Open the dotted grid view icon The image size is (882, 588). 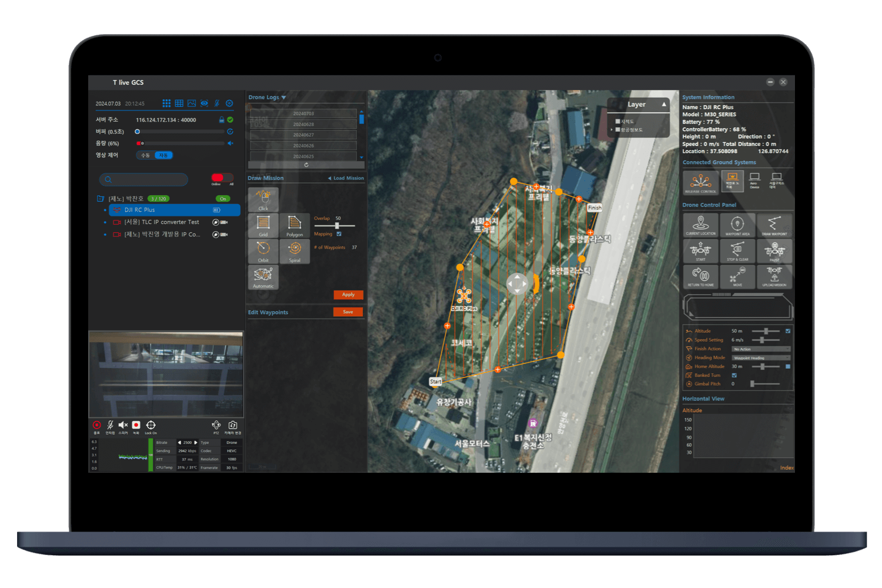(166, 103)
